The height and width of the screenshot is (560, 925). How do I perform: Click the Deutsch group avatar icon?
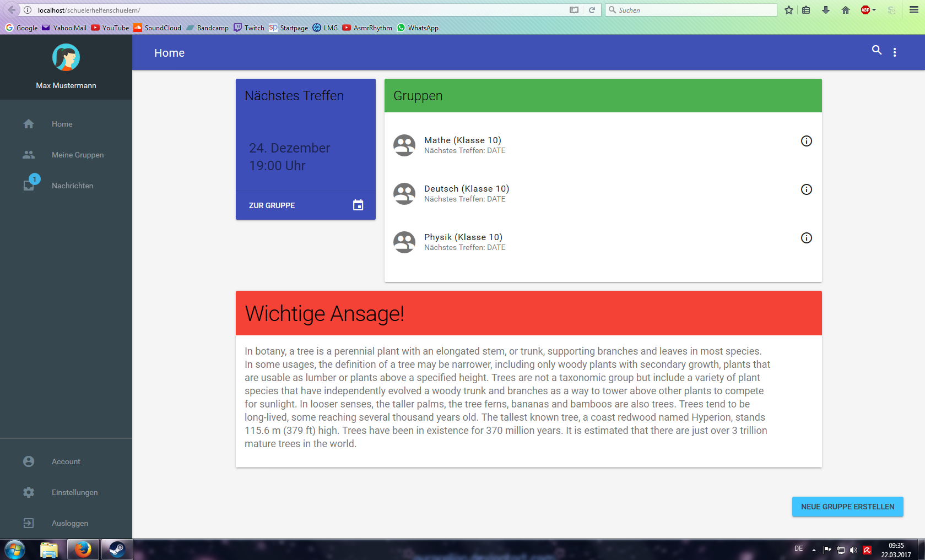point(404,194)
